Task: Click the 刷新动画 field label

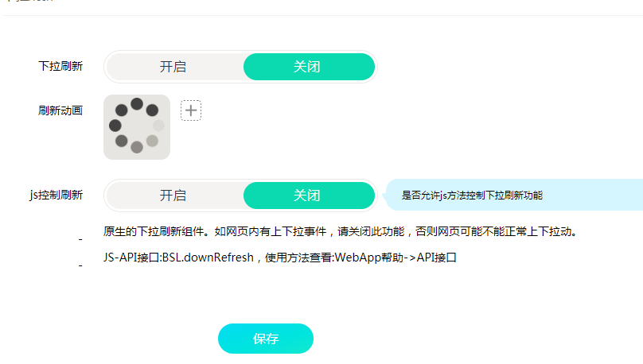Action: tap(60, 110)
